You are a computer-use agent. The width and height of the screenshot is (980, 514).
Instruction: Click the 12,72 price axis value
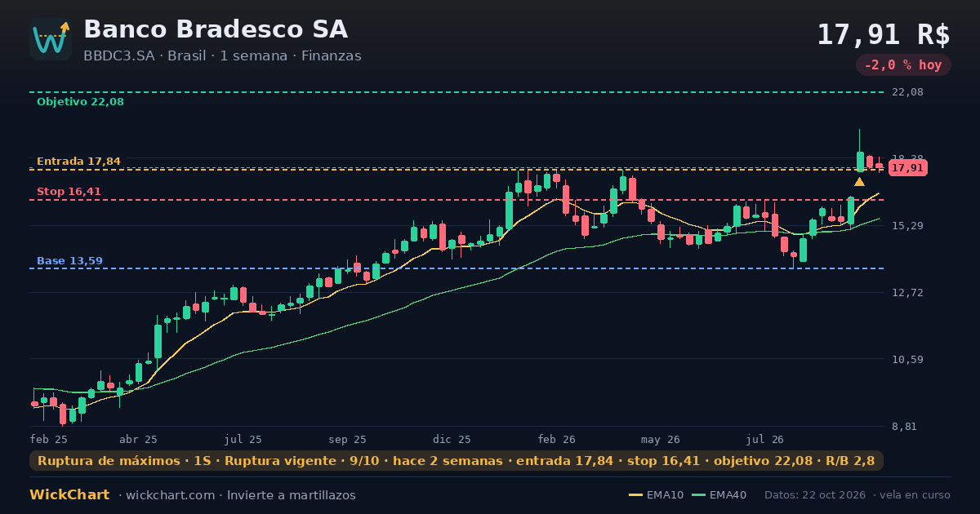pos(907,292)
